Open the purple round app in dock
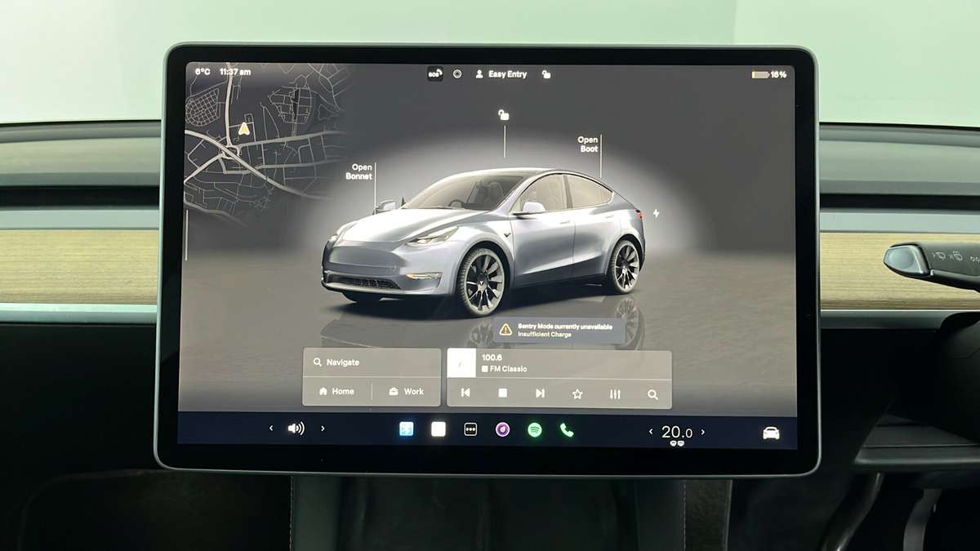The height and width of the screenshot is (551, 980). [502, 429]
